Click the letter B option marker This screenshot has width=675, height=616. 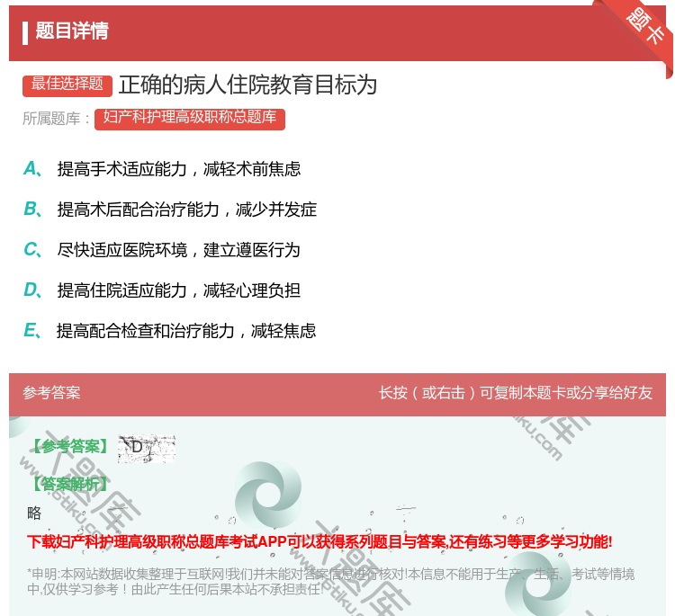(x=32, y=209)
